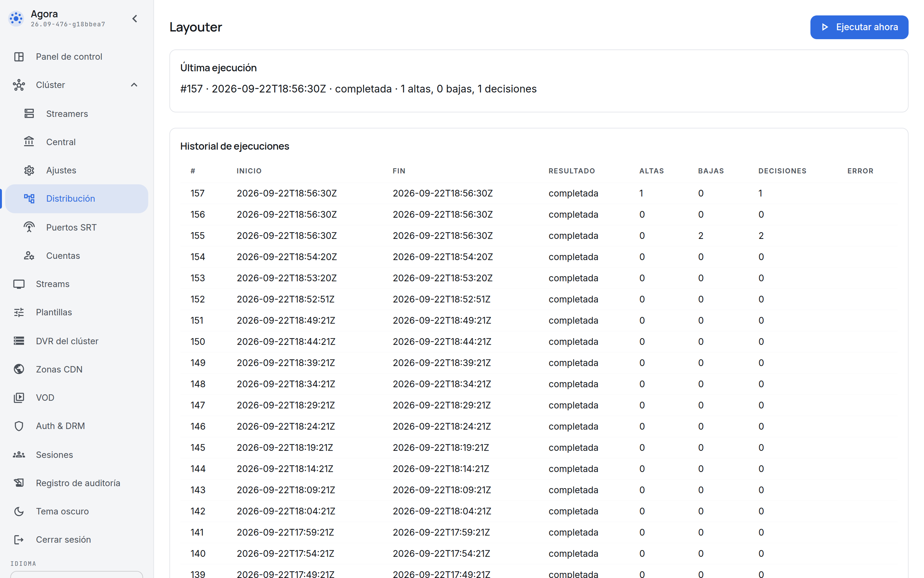Click the Registro de auditoría icon
924x578 pixels.
click(x=19, y=483)
